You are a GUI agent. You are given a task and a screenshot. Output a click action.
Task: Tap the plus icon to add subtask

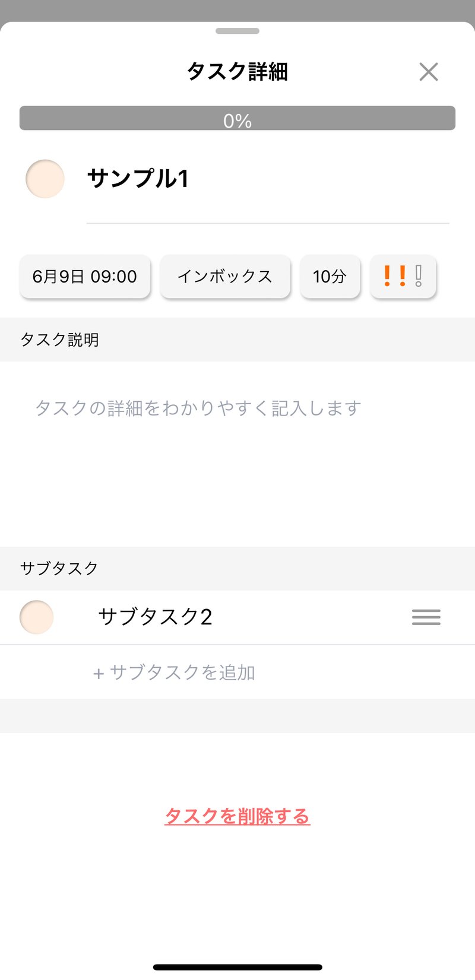pyautogui.click(x=99, y=673)
